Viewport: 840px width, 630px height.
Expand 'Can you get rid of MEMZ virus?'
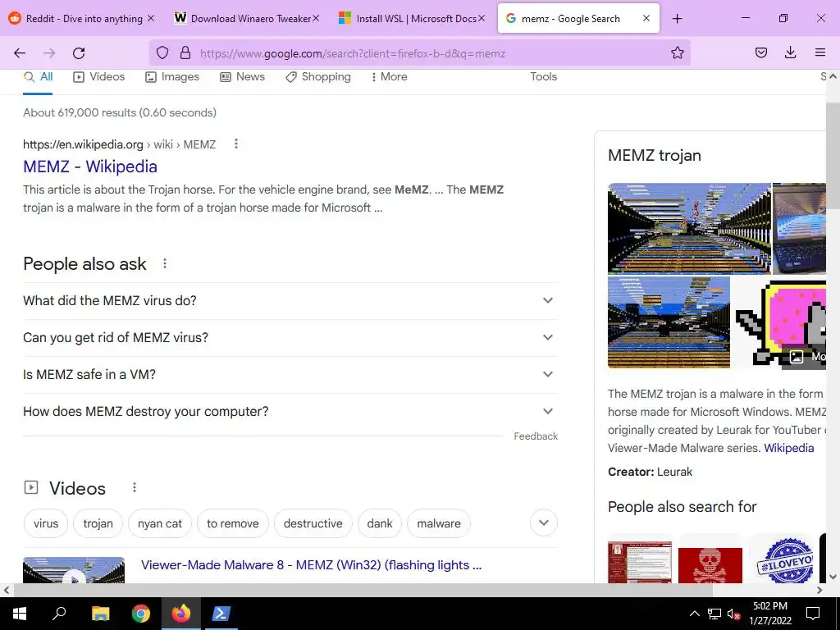(x=290, y=337)
